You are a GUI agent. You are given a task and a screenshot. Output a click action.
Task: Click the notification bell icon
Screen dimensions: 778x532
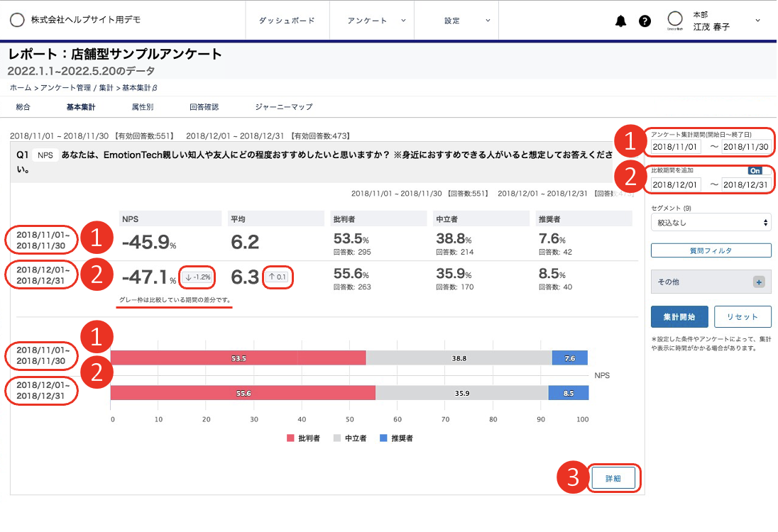point(620,21)
